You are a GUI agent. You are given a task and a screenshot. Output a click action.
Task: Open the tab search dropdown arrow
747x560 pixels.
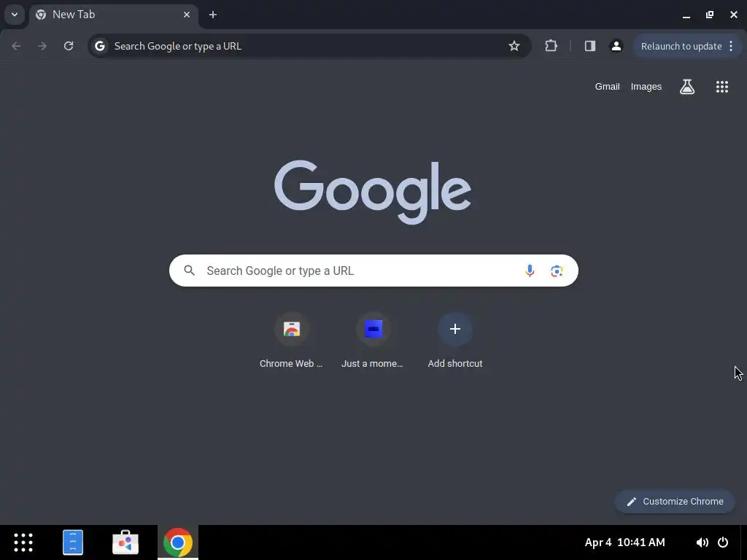[15, 15]
